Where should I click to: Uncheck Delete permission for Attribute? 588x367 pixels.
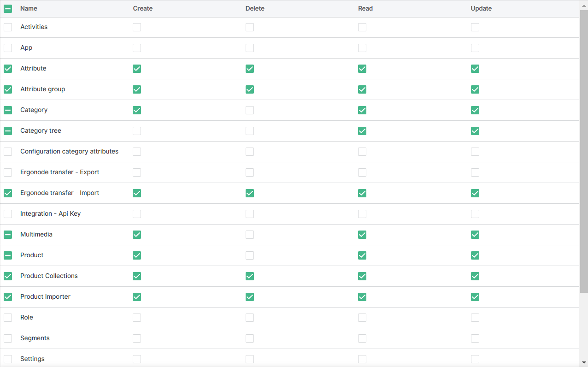(250, 69)
